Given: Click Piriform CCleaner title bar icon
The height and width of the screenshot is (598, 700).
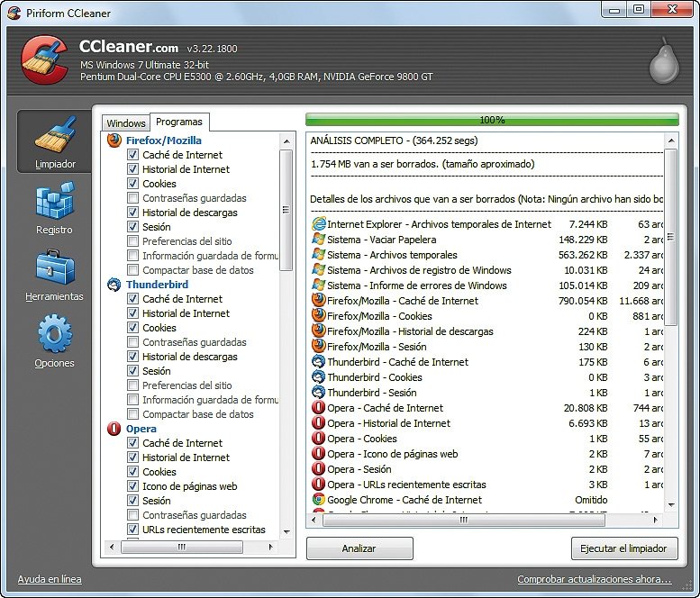Looking at the screenshot, I should tap(14, 13).
